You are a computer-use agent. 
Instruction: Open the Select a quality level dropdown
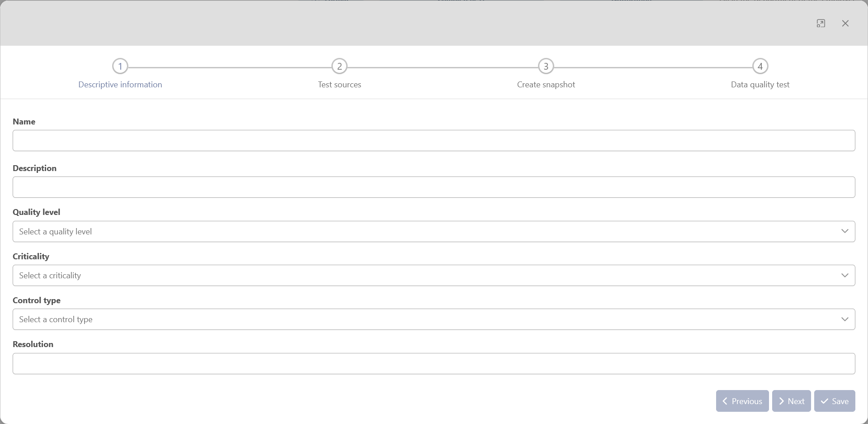coord(434,232)
